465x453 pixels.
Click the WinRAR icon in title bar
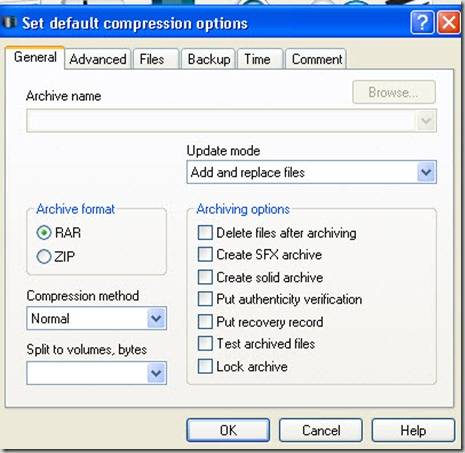tap(9, 23)
